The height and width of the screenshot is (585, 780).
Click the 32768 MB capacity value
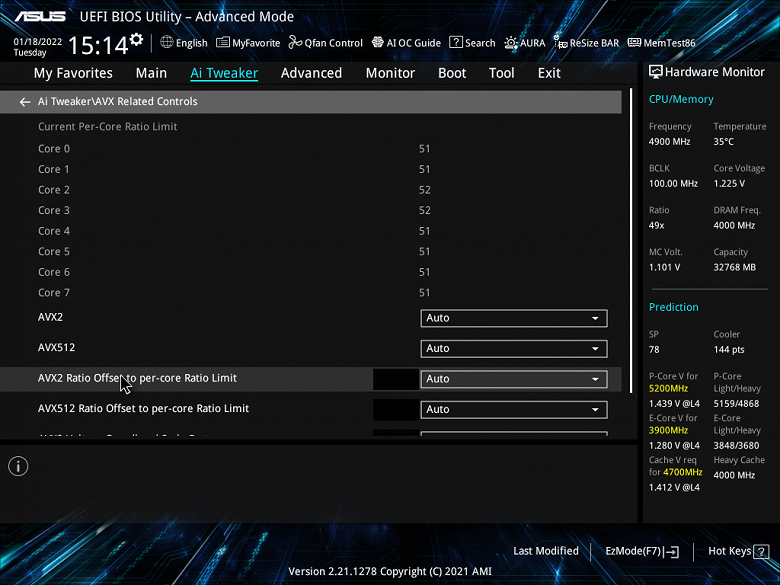tap(734, 268)
